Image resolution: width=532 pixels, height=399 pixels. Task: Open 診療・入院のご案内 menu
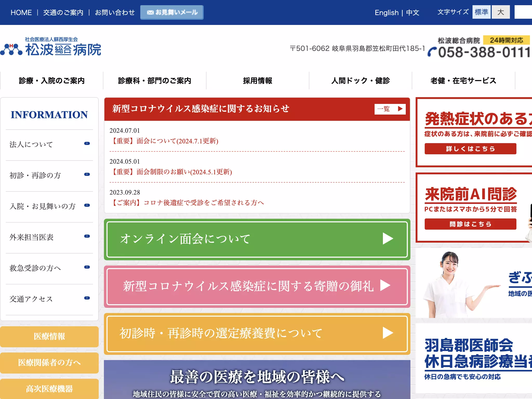click(52, 81)
